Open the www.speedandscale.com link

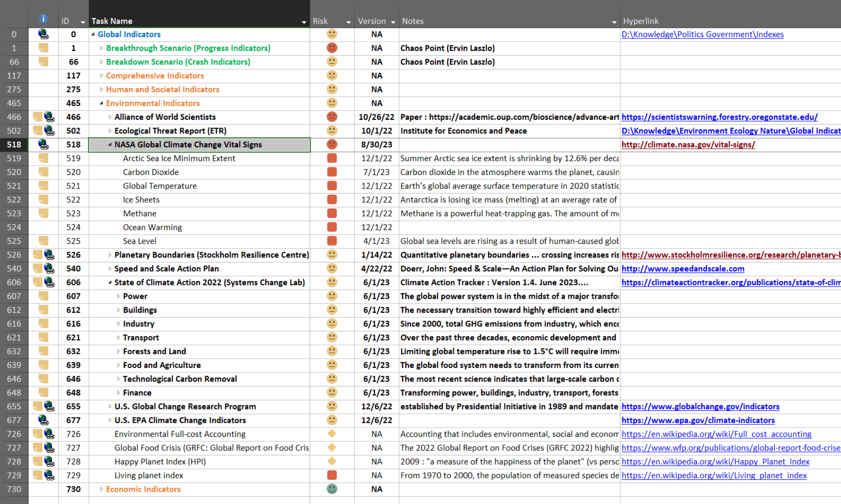(x=683, y=269)
